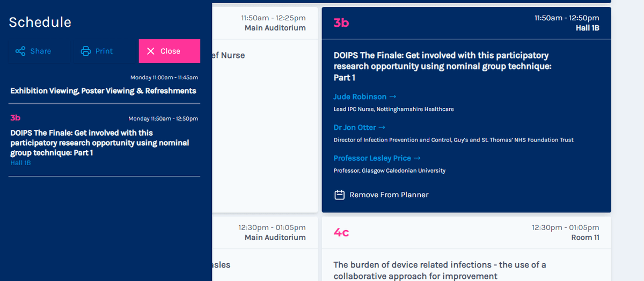Viewport: 644px width, 281px height.
Task: View Professor Lesley Price's profile
Action: click(372, 158)
